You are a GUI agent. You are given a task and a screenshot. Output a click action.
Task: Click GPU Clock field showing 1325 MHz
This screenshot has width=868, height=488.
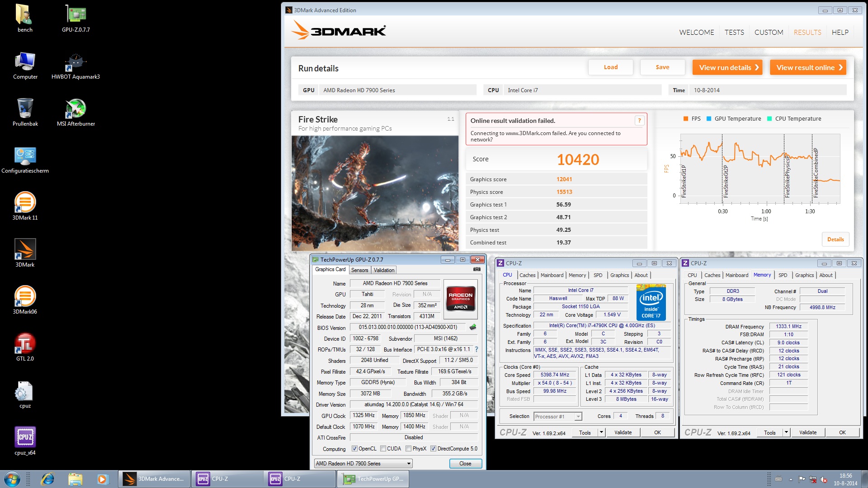tap(364, 415)
